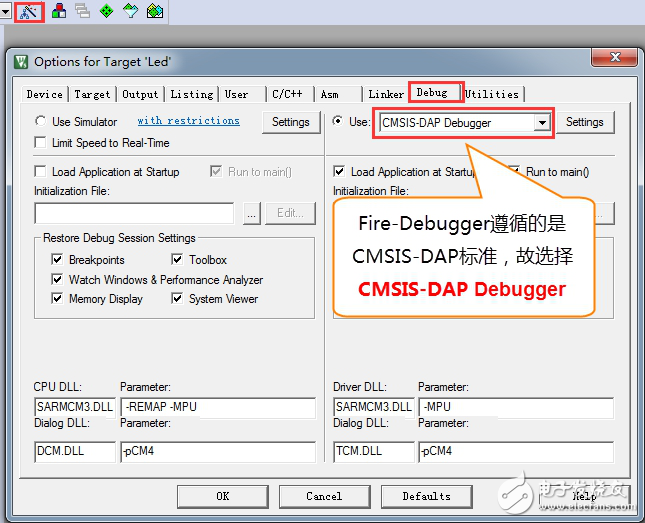
Task: Select the Use Simulator radio button
Action: 40,122
